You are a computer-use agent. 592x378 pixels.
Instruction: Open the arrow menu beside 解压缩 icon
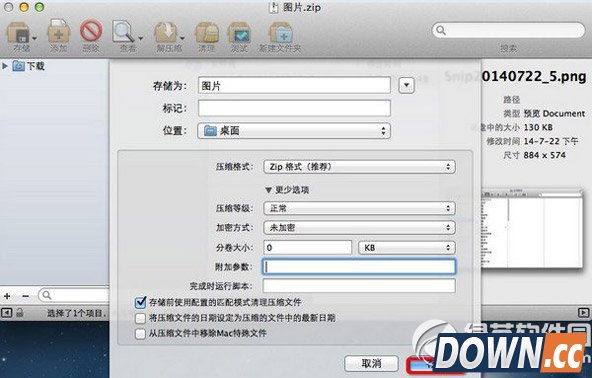click(182, 38)
